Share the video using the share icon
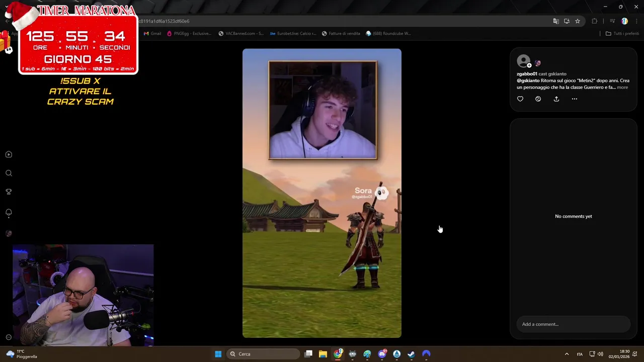 [556, 99]
